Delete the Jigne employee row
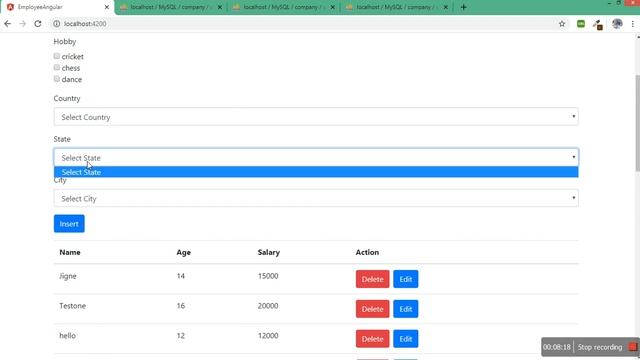Screen dimensions: 640x360 (x=372, y=279)
